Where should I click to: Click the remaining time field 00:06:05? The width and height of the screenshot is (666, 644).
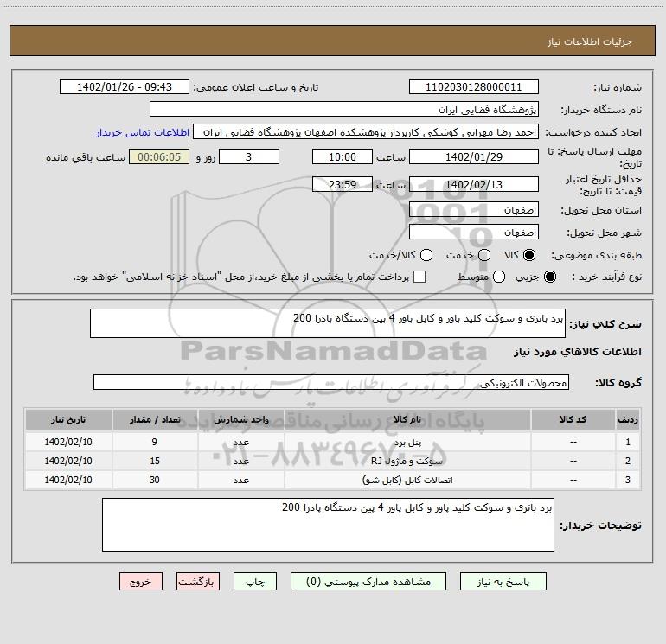click(159, 157)
